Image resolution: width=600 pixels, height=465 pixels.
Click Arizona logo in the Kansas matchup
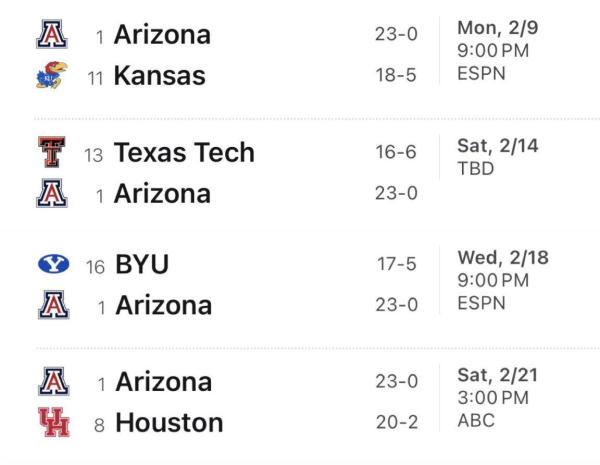[49, 35]
